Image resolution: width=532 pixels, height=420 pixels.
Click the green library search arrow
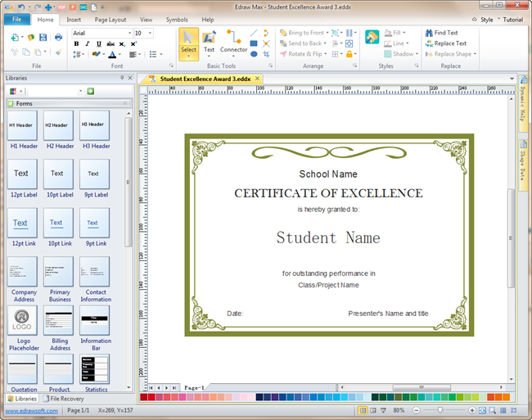click(x=91, y=91)
